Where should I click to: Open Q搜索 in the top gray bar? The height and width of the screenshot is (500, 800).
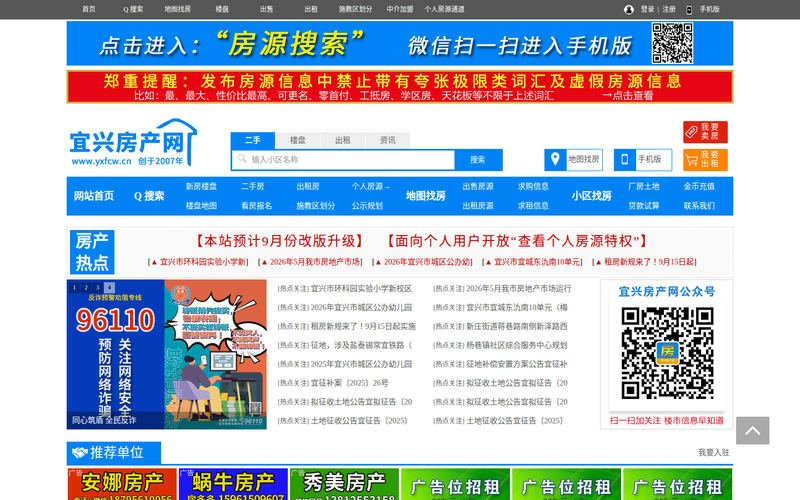point(133,9)
